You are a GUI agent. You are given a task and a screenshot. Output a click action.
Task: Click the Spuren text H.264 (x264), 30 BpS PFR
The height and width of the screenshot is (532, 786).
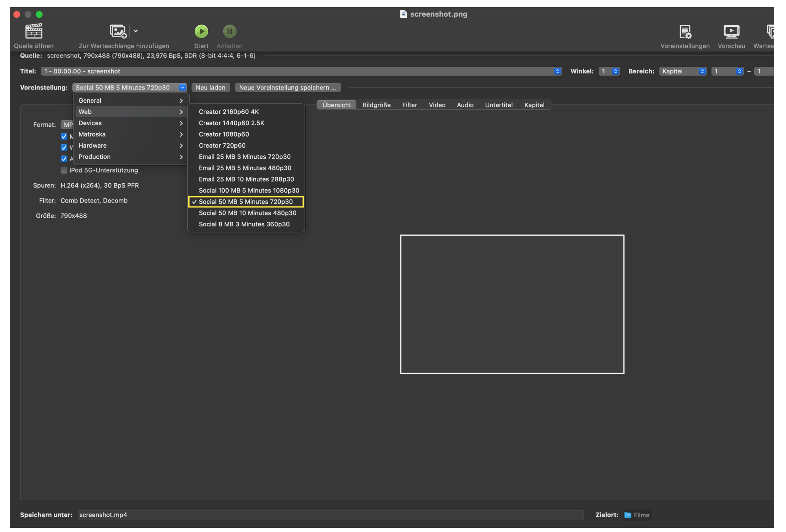coord(100,185)
